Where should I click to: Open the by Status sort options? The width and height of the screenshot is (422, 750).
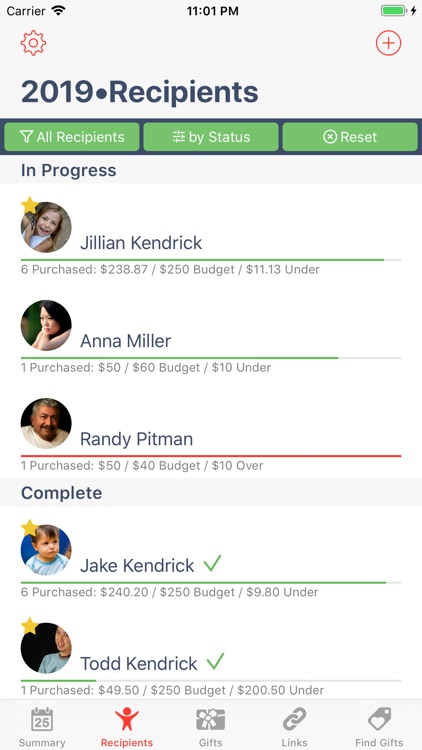211,137
